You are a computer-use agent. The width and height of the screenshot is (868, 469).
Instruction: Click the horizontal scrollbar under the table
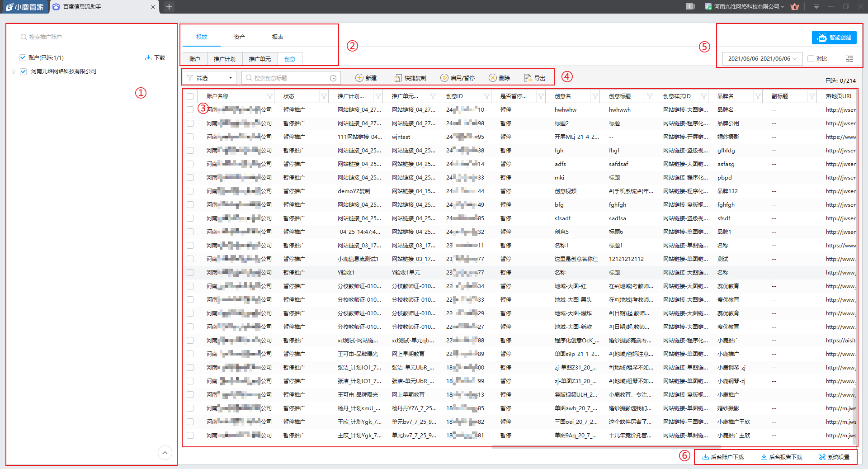(607, 446)
